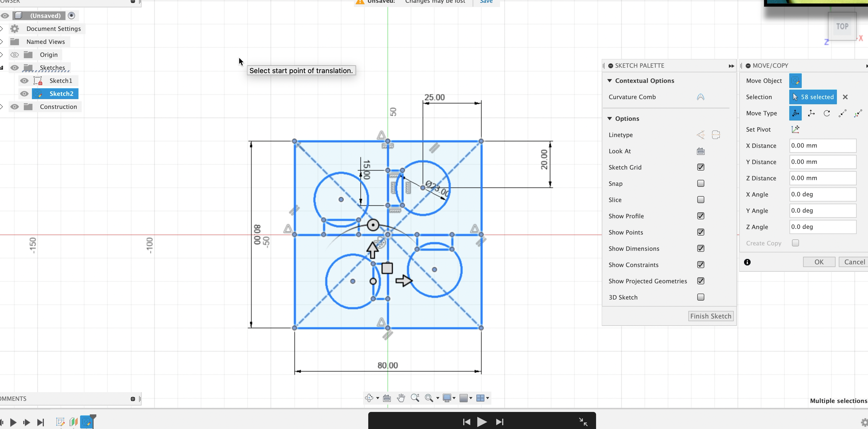Skip to next in the video overlay
Image resolution: width=868 pixels, height=429 pixels.
point(499,422)
